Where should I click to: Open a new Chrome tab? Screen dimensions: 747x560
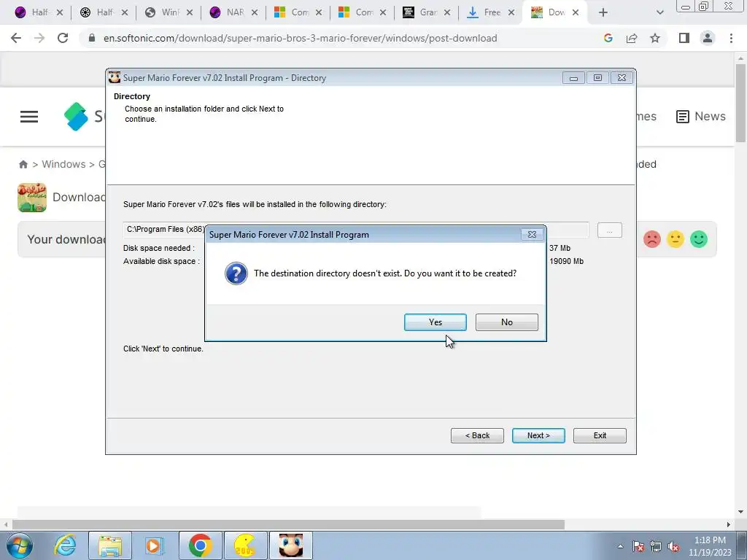(x=603, y=13)
